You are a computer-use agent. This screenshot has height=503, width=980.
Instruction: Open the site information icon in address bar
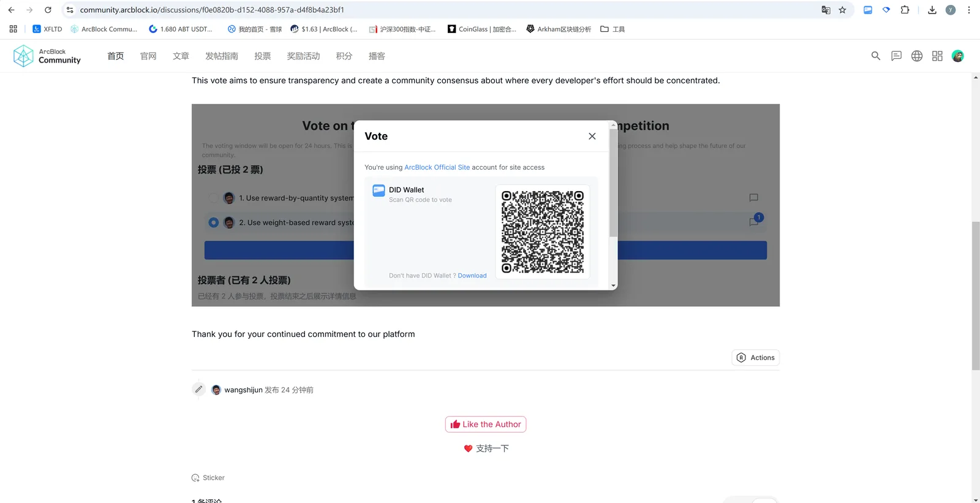pyautogui.click(x=70, y=10)
